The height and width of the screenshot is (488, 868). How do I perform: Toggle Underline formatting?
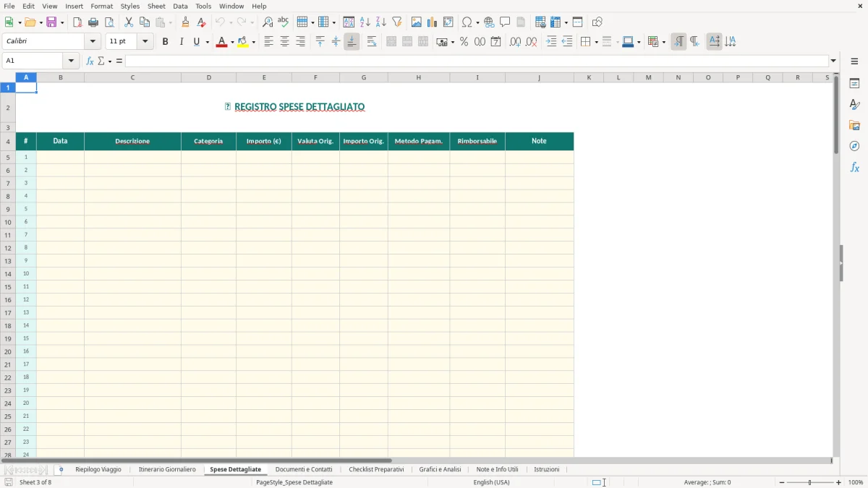(x=196, y=42)
